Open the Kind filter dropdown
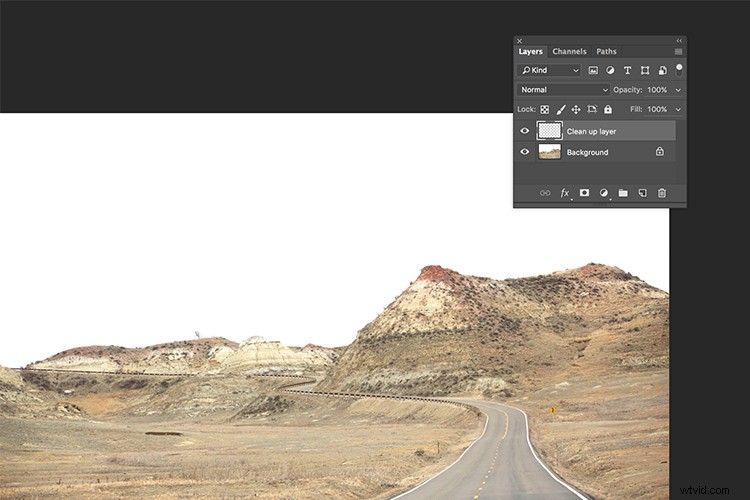Screen dimensions: 750x500 (x=549, y=70)
